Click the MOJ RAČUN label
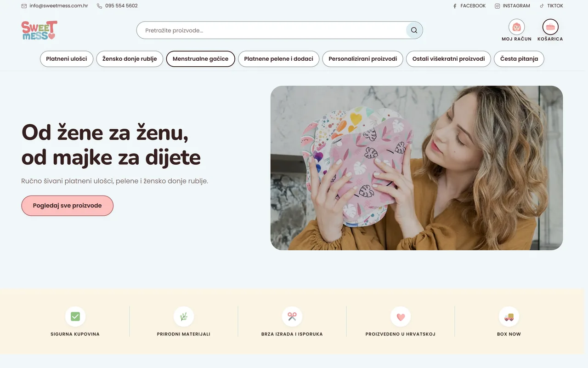The width and height of the screenshot is (588, 368). coord(516,39)
